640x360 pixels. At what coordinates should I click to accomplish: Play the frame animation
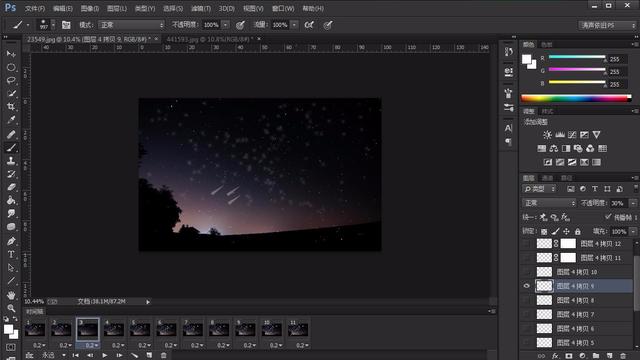104,356
